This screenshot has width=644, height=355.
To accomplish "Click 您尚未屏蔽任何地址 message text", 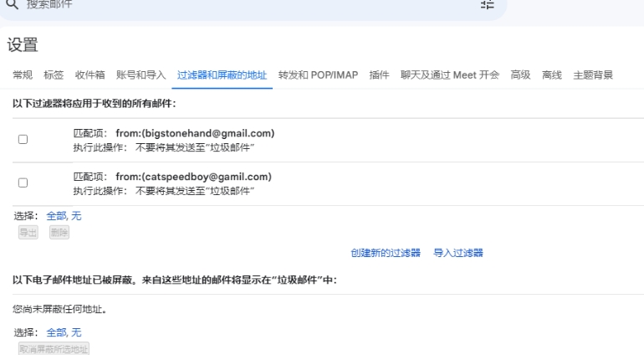I will tap(60, 309).
